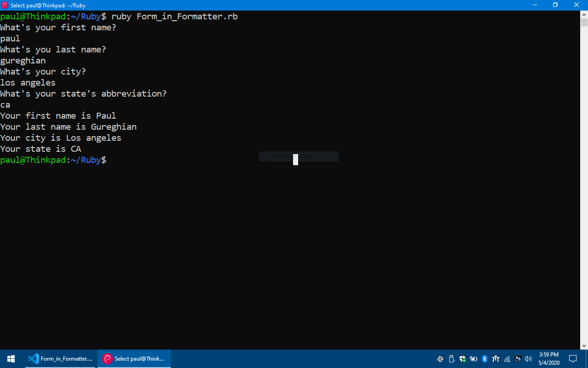
Task: Open the Debian icon window menu in title bar
Action: point(5,5)
